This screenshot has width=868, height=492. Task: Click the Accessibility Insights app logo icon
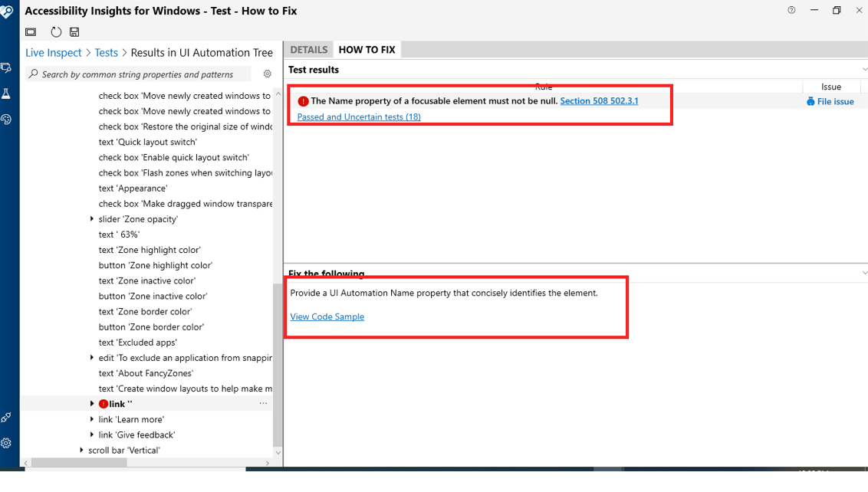[x=8, y=11]
